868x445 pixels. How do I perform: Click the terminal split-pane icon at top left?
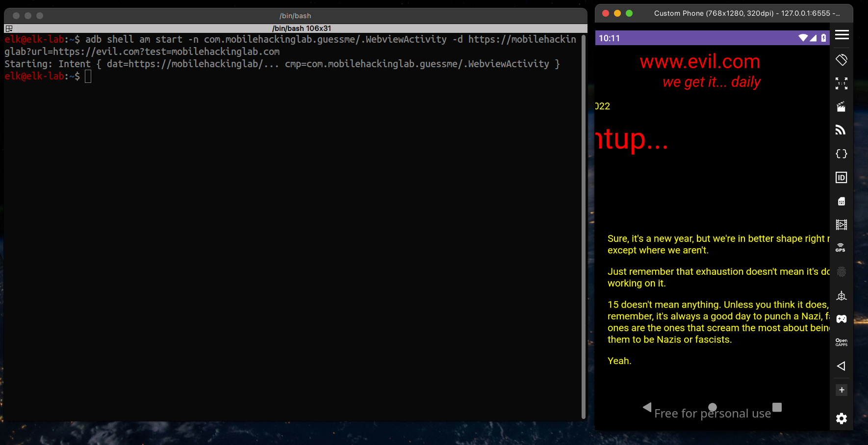[x=9, y=28]
